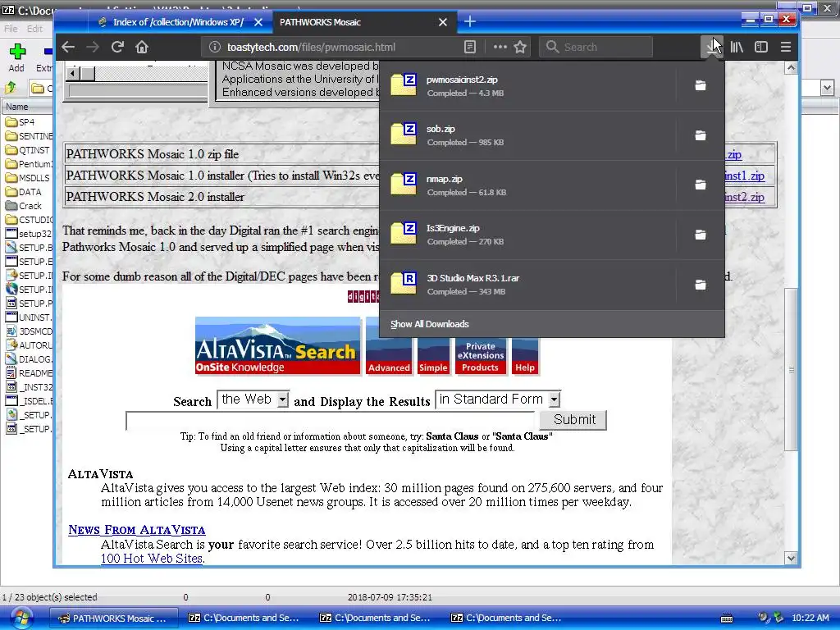The height and width of the screenshot is (630, 840).
Task: Open the Library icon in Firefox toolbar
Action: [x=737, y=47]
